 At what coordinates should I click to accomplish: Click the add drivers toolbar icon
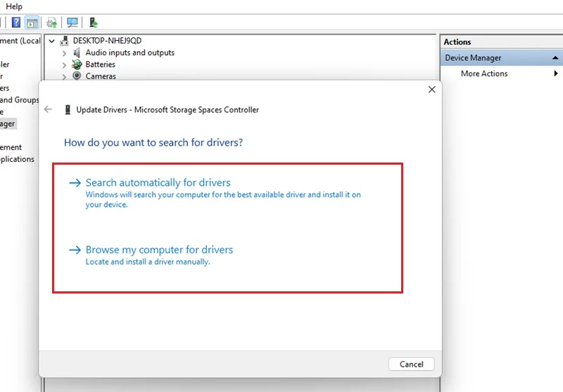click(x=94, y=23)
